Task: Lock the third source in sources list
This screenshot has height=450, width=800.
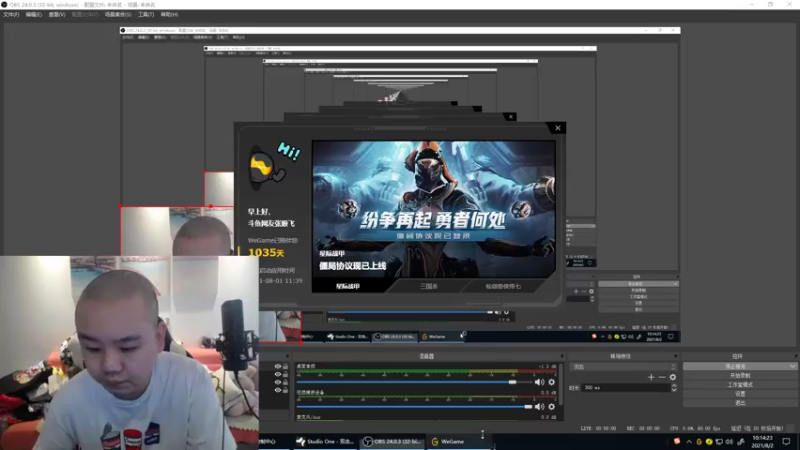Action: [x=285, y=382]
